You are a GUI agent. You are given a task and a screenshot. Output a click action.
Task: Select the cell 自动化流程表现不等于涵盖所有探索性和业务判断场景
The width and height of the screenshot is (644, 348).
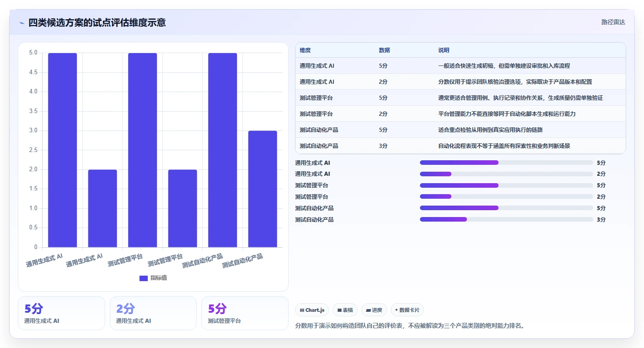[504, 146]
